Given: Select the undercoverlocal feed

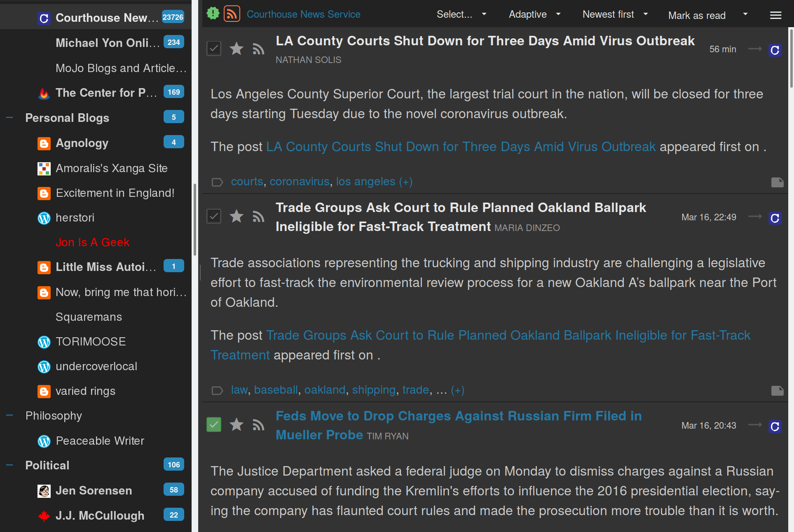Looking at the screenshot, I should point(96,366).
